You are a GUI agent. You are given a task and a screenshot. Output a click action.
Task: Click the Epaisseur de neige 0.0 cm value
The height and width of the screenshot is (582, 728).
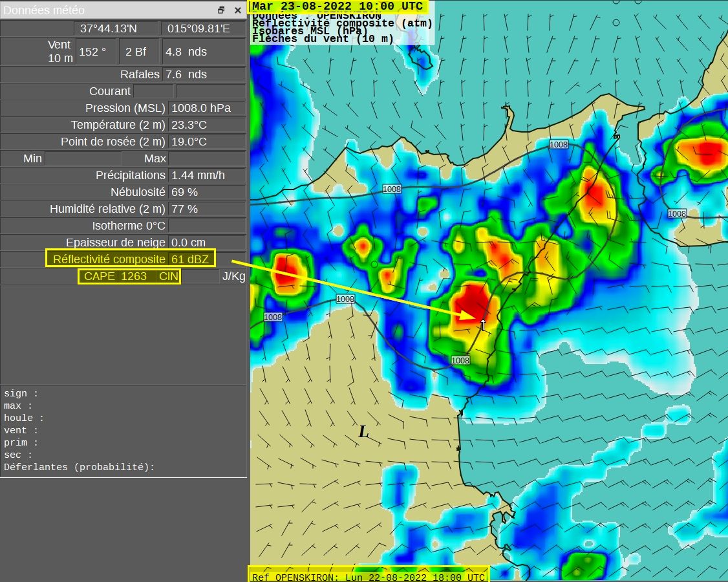tap(206, 242)
